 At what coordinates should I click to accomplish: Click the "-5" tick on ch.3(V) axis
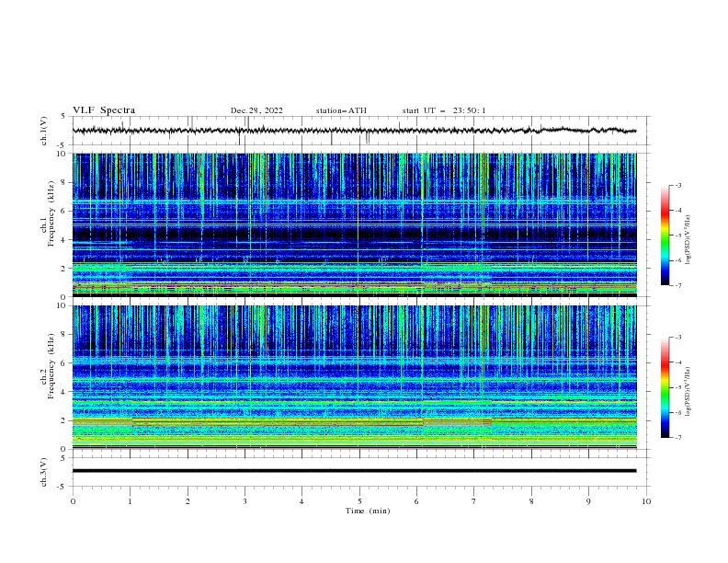63,487
